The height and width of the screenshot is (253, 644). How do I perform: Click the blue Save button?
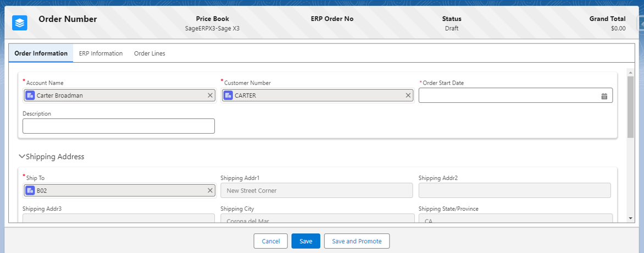306,241
